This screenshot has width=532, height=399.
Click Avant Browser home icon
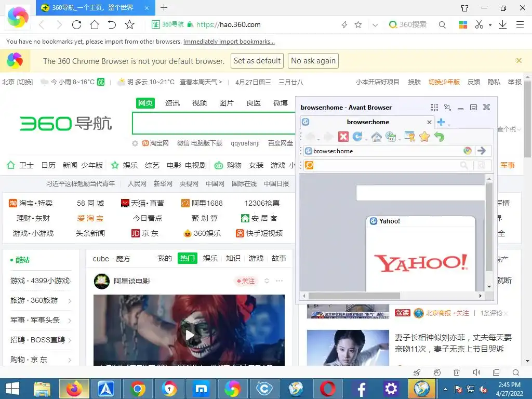(x=376, y=137)
